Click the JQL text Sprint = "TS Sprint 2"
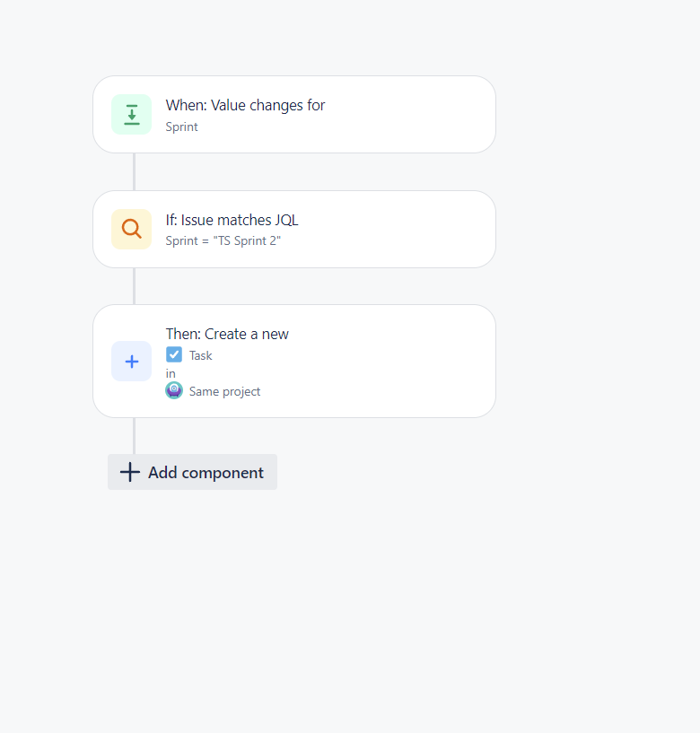The image size is (700, 733). [223, 240]
